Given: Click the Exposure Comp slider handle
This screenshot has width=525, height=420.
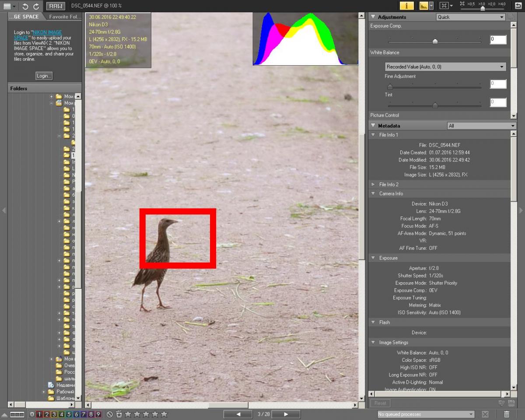Looking at the screenshot, I should point(435,41).
